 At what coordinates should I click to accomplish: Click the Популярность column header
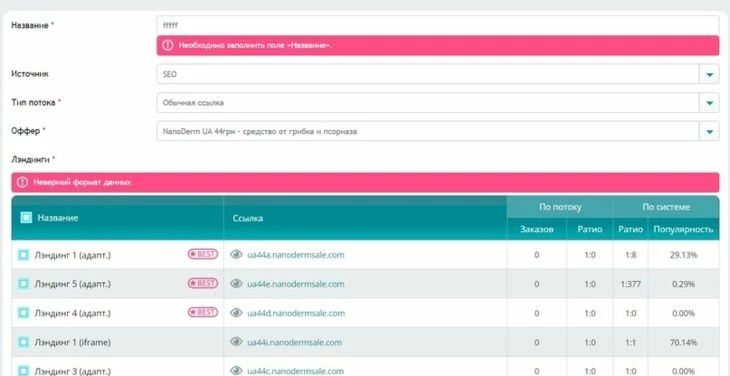tap(683, 229)
